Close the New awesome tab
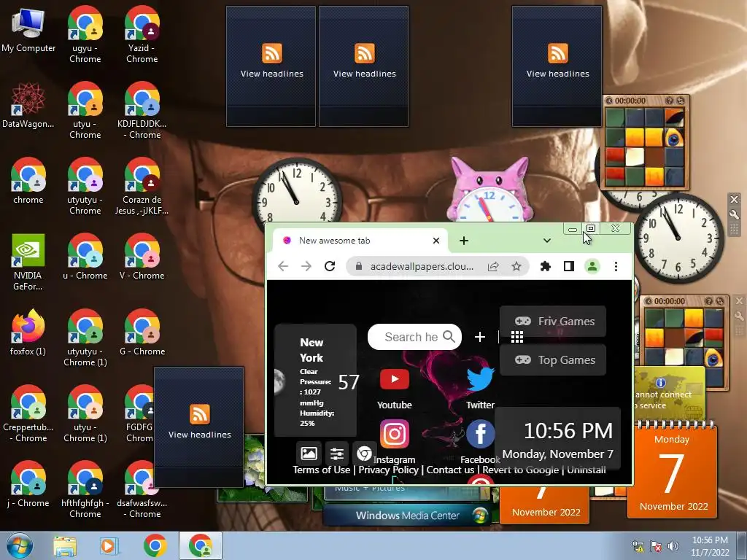The width and height of the screenshot is (747, 560). tap(436, 241)
